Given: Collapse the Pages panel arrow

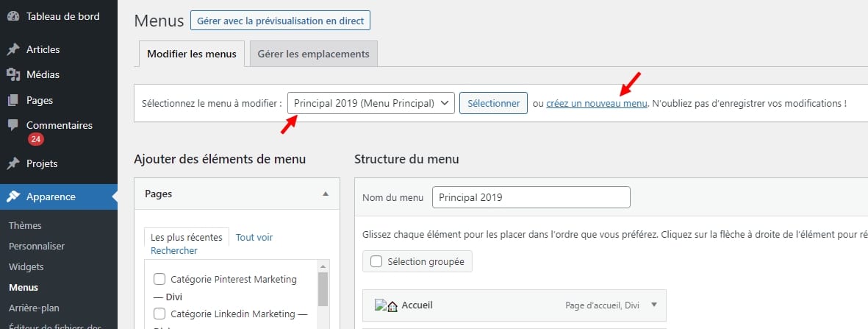Looking at the screenshot, I should point(326,194).
